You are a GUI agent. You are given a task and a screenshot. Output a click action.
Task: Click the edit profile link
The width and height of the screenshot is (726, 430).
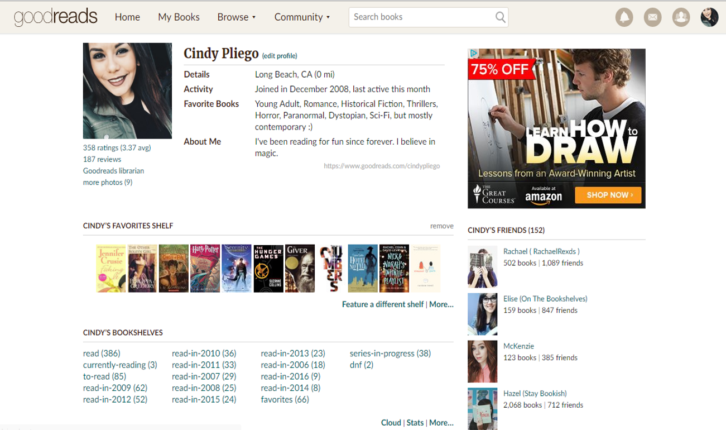tap(280, 56)
